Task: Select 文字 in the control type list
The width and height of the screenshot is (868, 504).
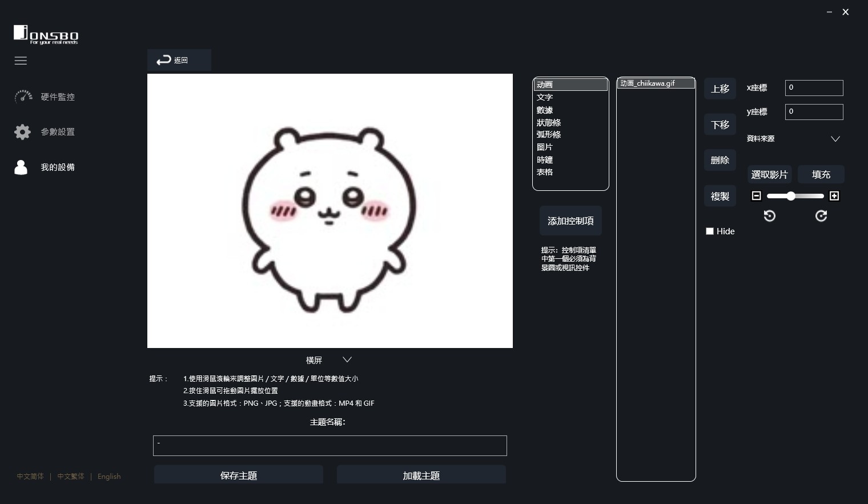Action: 545,97
